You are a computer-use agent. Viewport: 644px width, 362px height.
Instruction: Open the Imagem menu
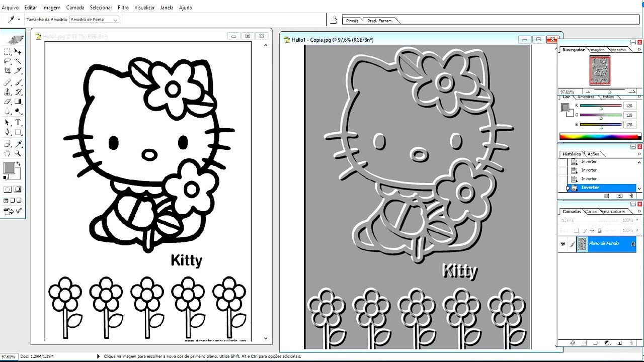coord(51,8)
